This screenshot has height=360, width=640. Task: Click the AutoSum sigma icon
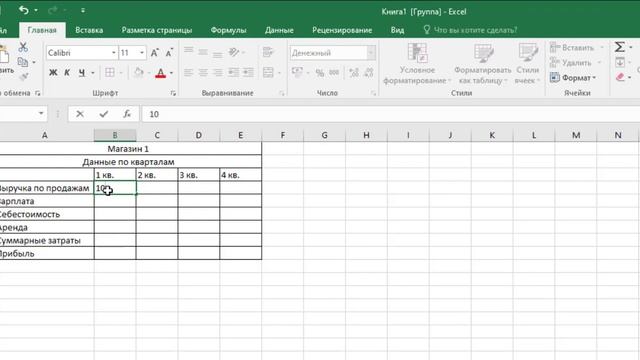click(x=620, y=47)
